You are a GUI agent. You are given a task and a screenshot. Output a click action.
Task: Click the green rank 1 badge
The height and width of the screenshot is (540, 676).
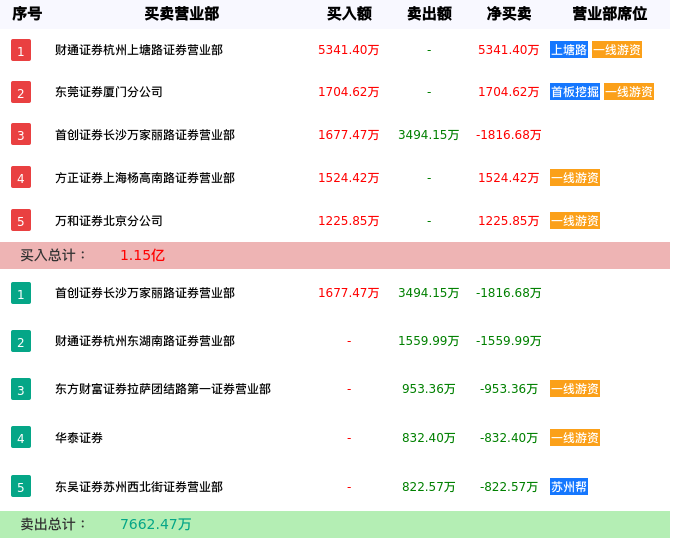pos(21,293)
